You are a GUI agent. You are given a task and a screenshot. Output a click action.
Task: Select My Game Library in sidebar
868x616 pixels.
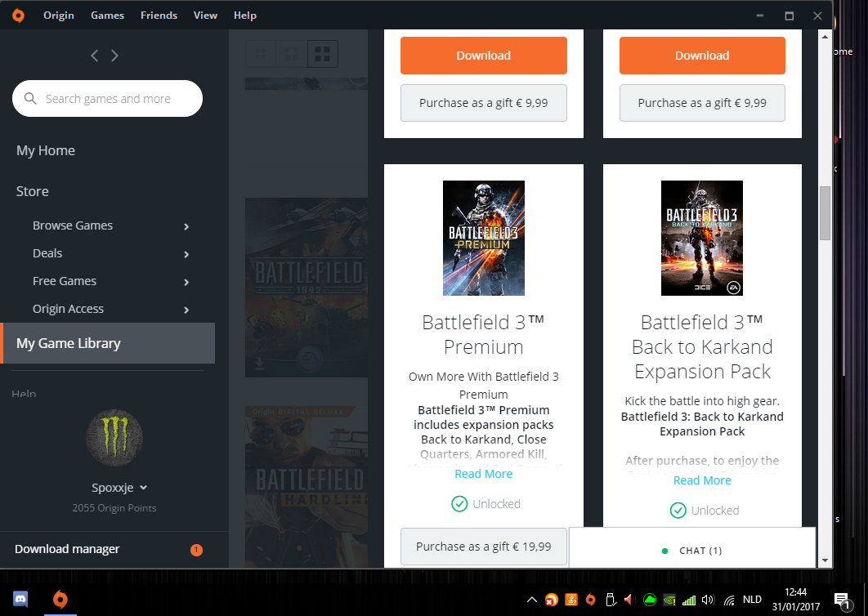tap(108, 343)
